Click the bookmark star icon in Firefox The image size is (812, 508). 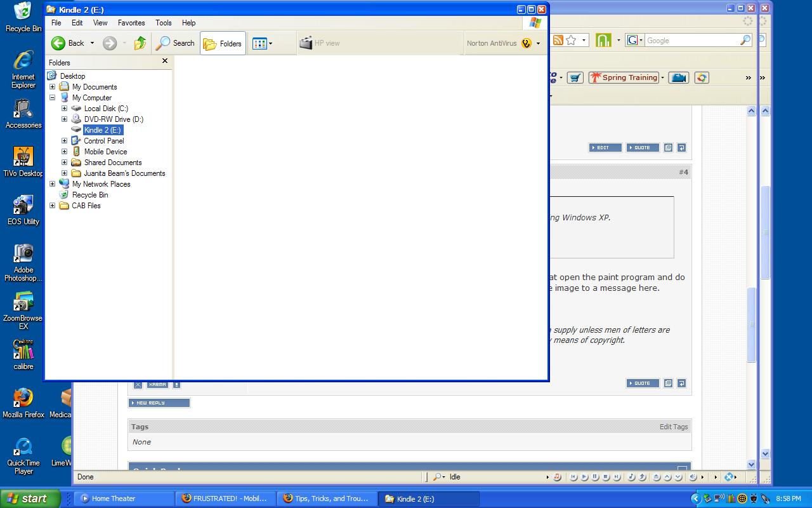571,40
